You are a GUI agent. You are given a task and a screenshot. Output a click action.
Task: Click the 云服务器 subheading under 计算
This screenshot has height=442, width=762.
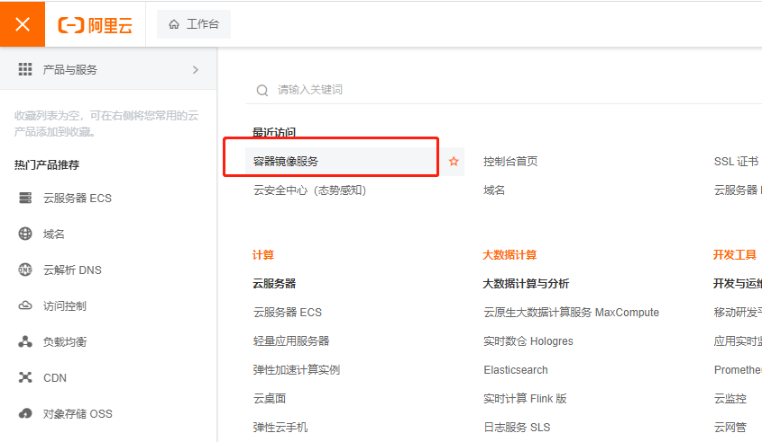[x=274, y=284]
